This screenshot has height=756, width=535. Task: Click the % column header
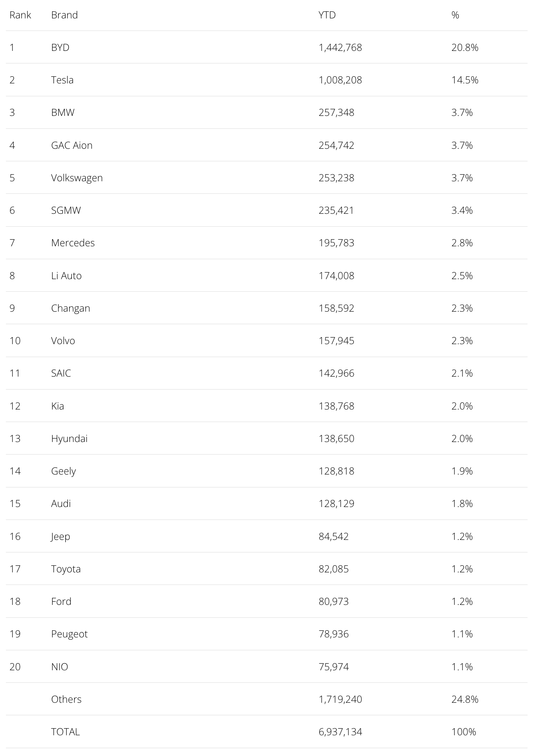tap(455, 15)
